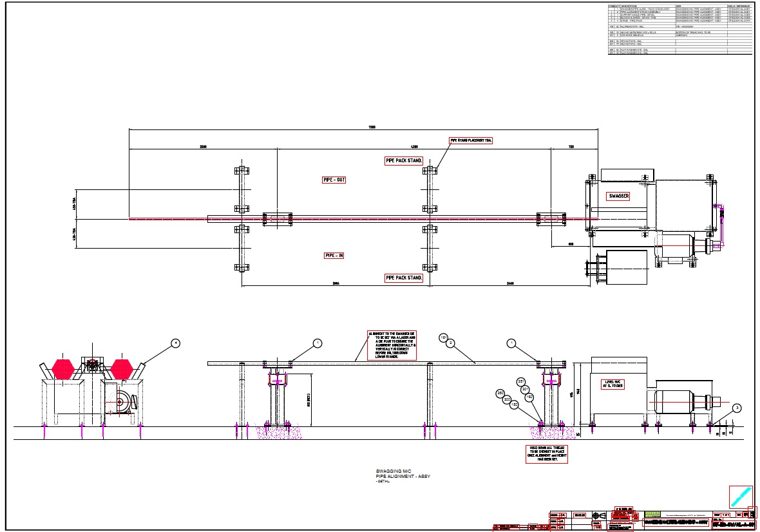Click the third-angle projection symbol

pyautogui.click(x=599, y=515)
